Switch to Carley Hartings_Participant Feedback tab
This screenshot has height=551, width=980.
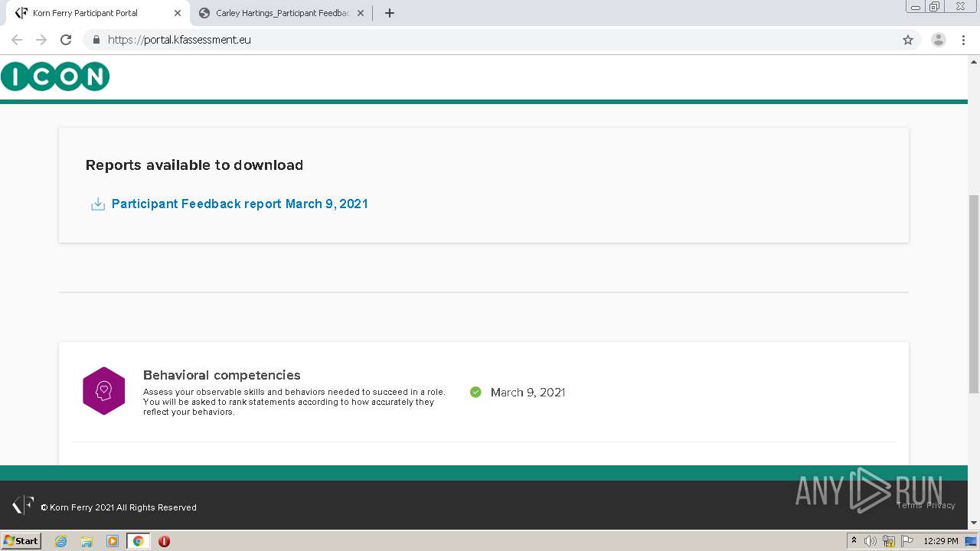click(x=282, y=13)
